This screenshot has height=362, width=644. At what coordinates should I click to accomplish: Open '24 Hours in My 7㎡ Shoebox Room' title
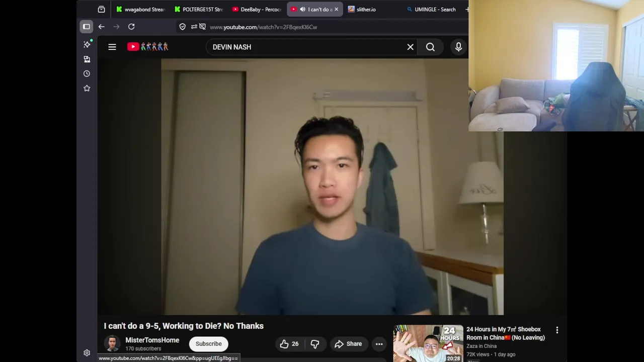pyautogui.click(x=506, y=333)
